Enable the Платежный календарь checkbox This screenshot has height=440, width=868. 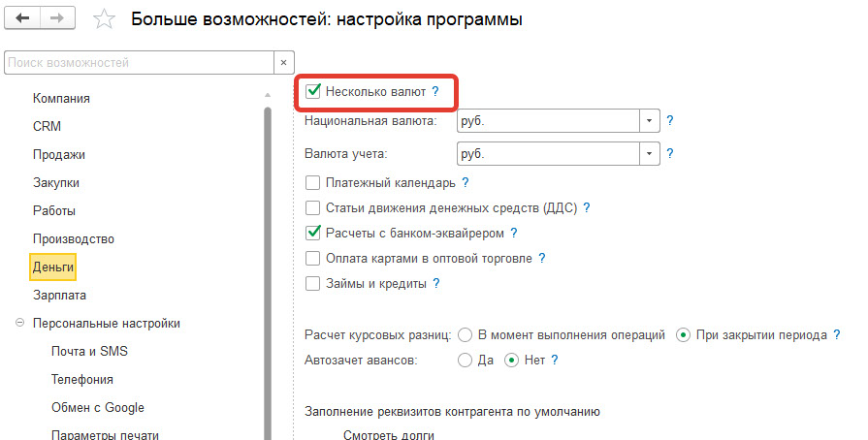(313, 182)
